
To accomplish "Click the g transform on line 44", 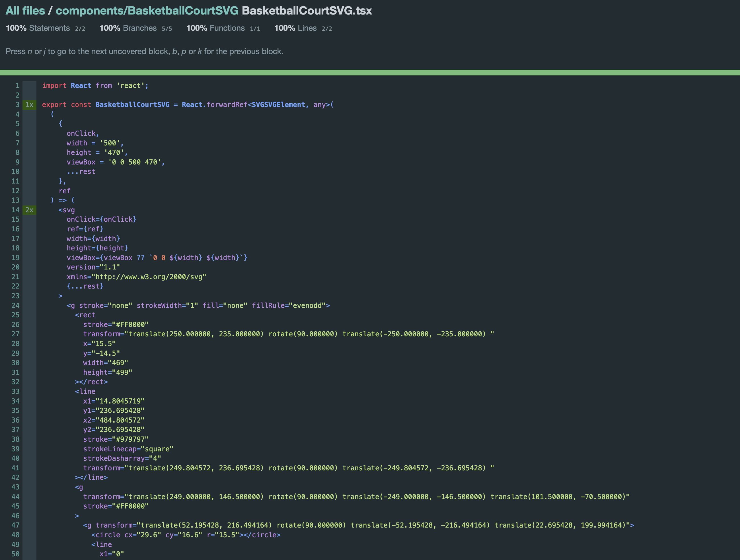I will pyautogui.click(x=356, y=497).
